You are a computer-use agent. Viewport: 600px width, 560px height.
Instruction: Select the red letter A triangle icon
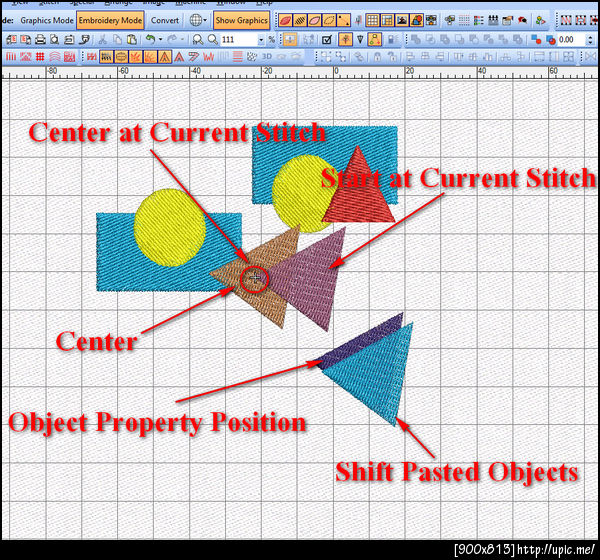click(179, 57)
